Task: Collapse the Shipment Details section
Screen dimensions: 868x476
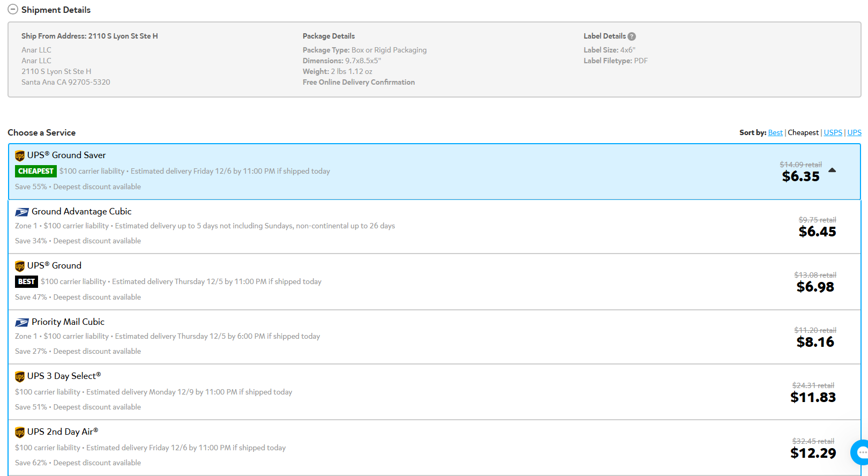Action: (x=13, y=10)
